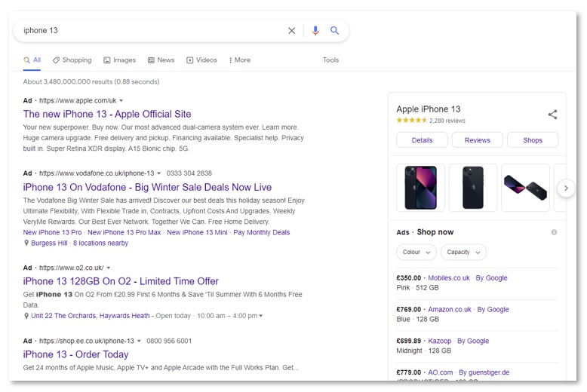Open the Amazon.co.uk shop listing
The width and height of the screenshot is (587, 392).
tap(450, 309)
